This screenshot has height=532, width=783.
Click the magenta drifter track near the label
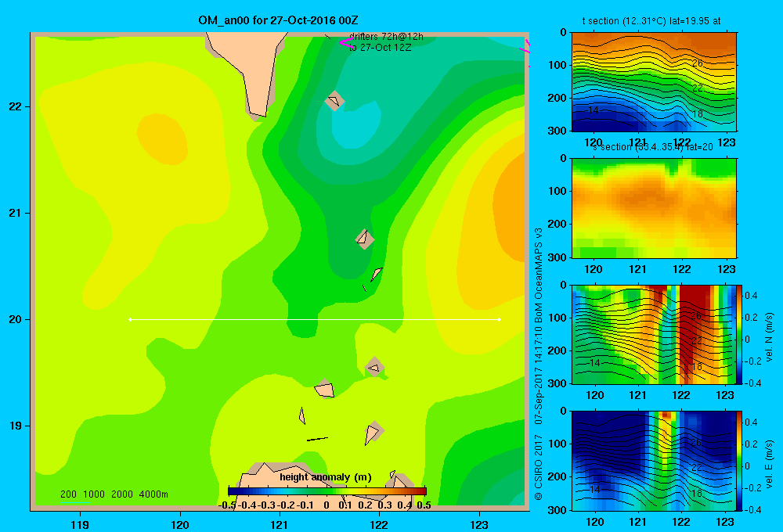point(346,42)
